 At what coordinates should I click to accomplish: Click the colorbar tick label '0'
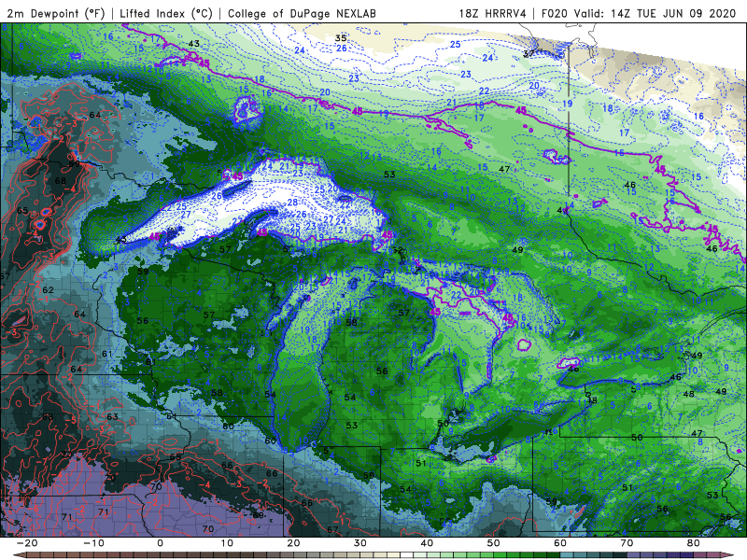pyautogui.click(x=160, y=543)
